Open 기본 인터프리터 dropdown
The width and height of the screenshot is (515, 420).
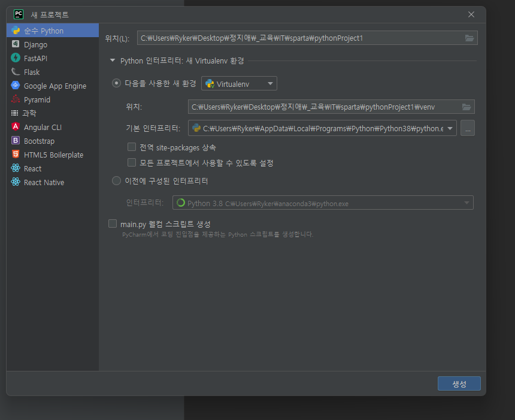(322, 128)
